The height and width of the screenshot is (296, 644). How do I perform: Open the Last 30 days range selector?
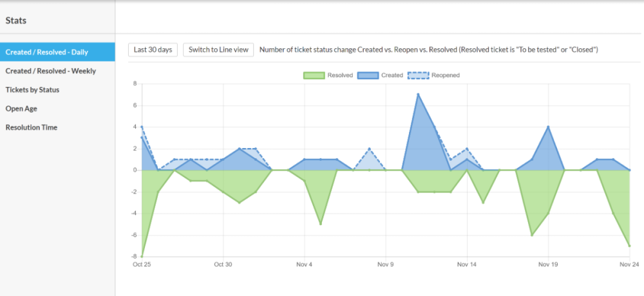[153, 50]
